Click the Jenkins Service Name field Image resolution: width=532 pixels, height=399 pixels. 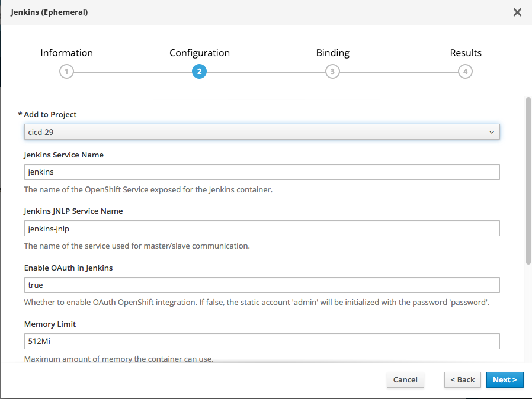[x=262, y=172]
